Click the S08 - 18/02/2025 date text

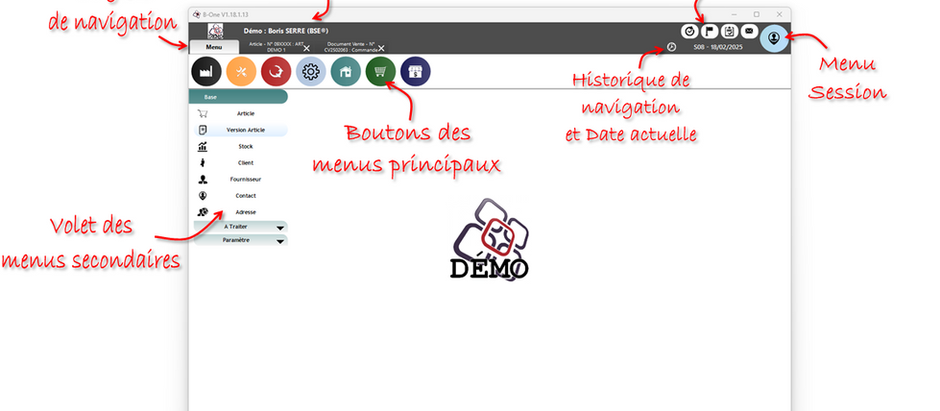pyautogui.click(x=718, y=47)
